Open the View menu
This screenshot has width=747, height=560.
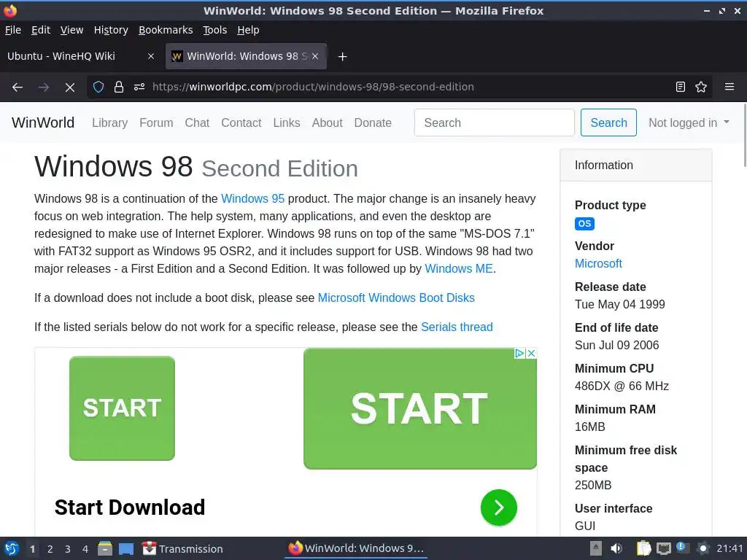coord(71,30)
